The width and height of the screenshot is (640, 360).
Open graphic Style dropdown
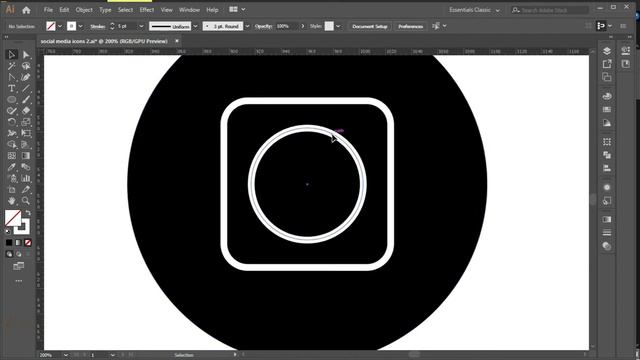[x=338, y=26]
